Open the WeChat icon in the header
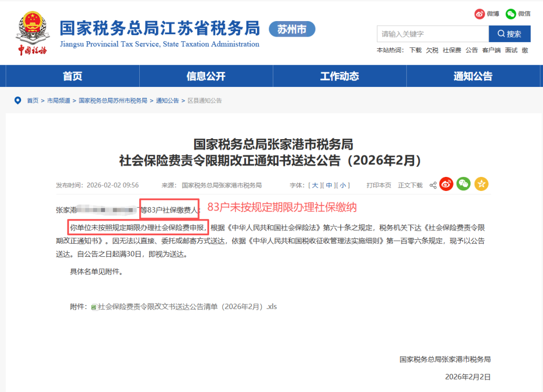Image resolution: width=543 pixels, height=392 pixels. pyautogui.click(x=510, y=14)
